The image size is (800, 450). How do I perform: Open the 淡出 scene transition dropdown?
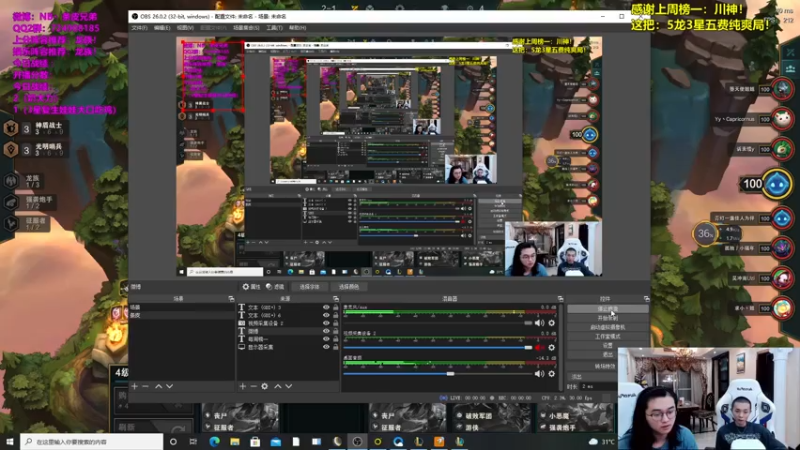pyautogui.click(x=592, y=377)
